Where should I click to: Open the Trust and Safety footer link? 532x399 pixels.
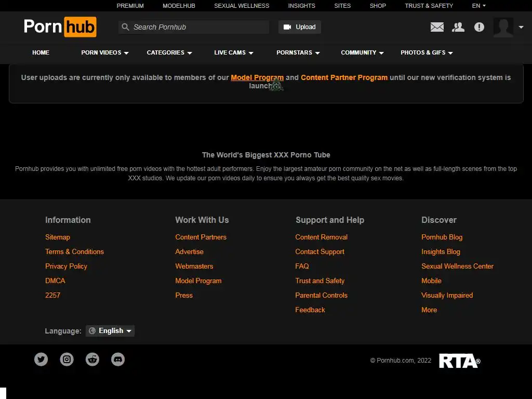point(320,281)
